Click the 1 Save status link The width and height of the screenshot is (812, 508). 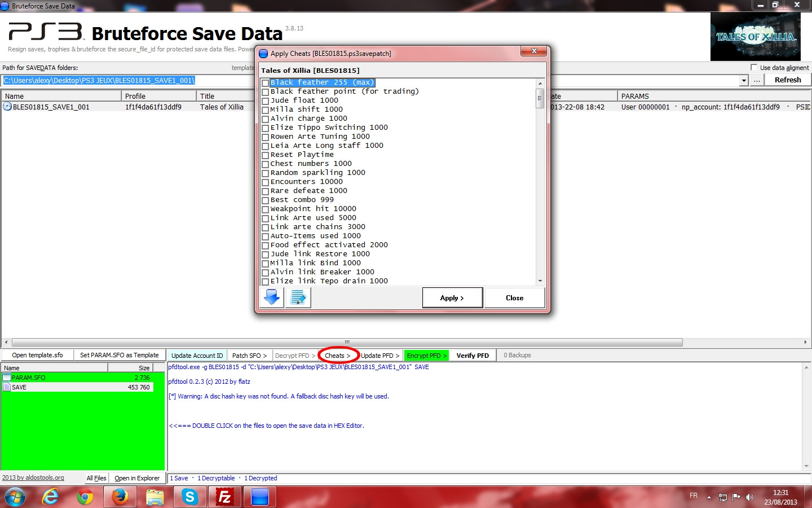point(179,478)
